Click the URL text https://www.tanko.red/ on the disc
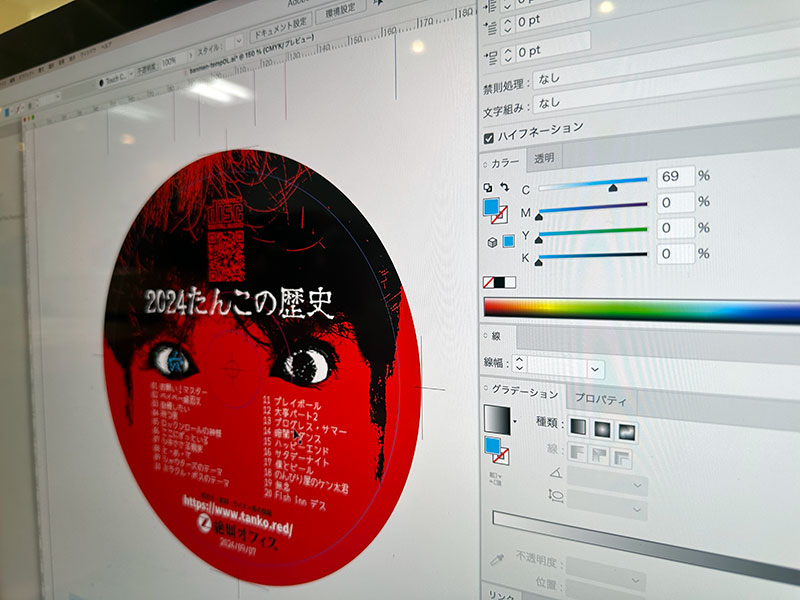This screenshot has height=600, width=800. point(238,515)
